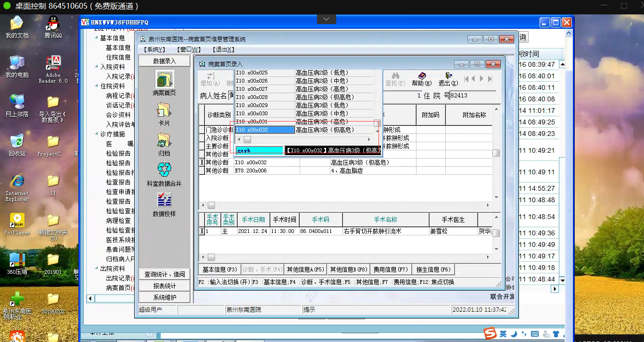Click horizontal scrollbar thumb in popup list

[x=247, y=139]
